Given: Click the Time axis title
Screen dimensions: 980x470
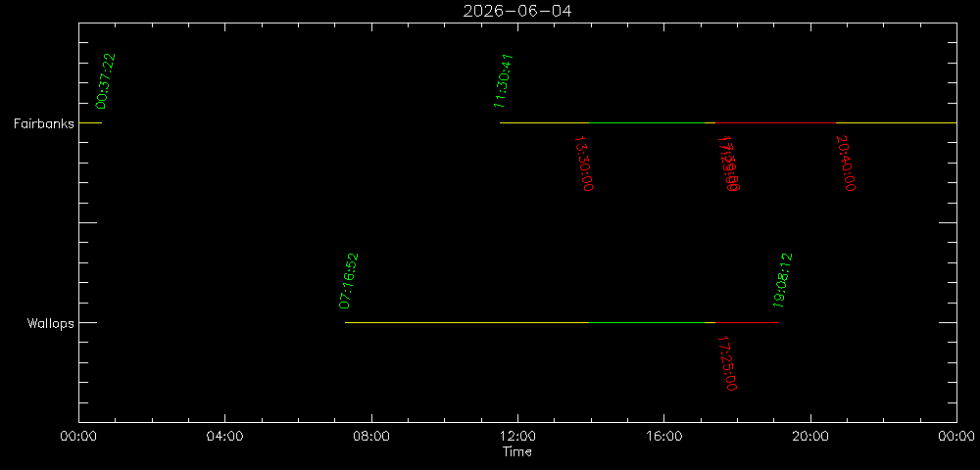Looking at the screenshot, I should coord(517,452).
